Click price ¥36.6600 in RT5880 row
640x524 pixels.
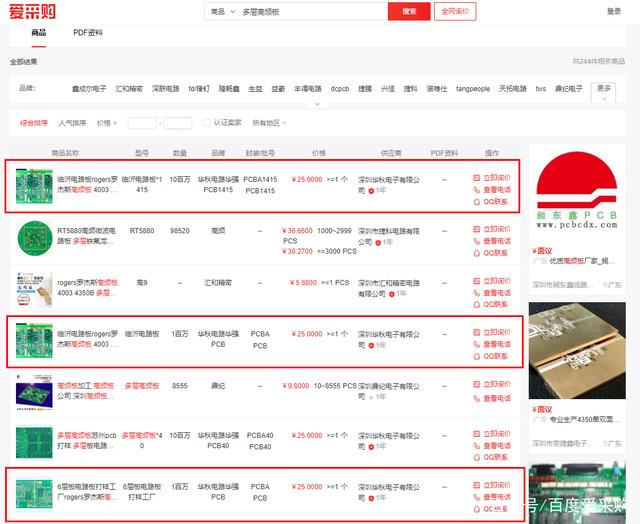(297, 231)
